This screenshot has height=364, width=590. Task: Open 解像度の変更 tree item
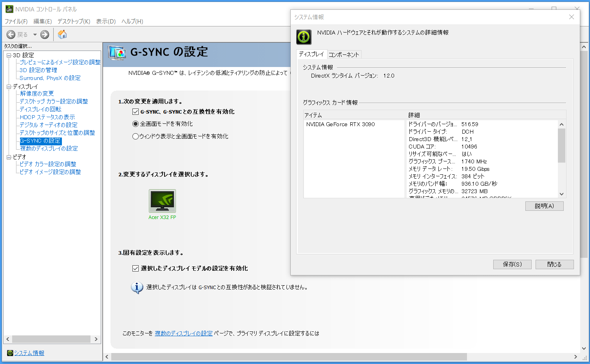37,94
